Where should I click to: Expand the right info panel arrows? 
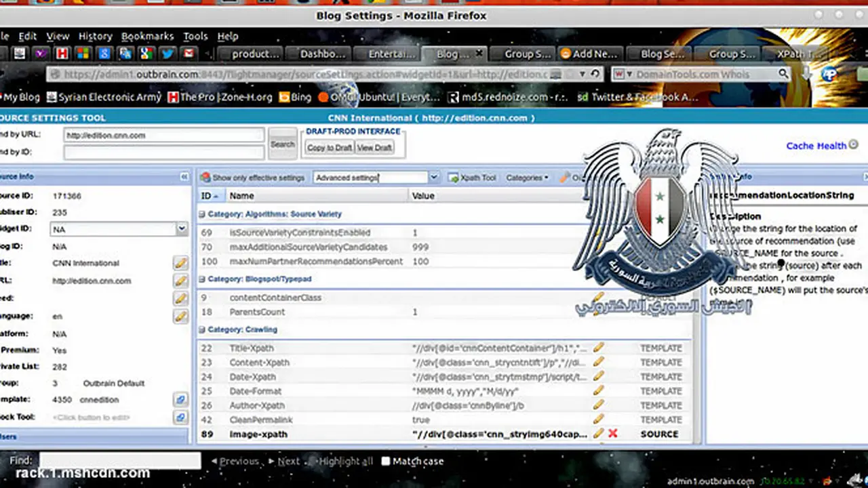coord(865,177)
